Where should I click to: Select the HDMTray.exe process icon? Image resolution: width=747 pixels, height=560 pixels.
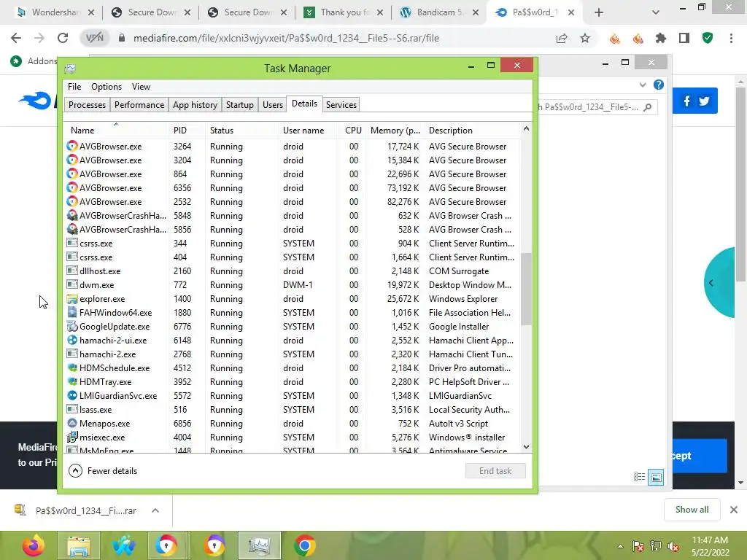pos(72,382)
